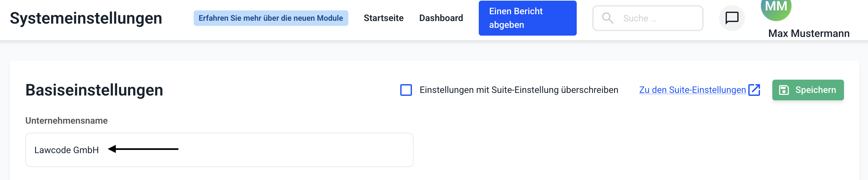Click the Systemeinstellungen page title
Viewport: 868px width, 180px height.
coord(86,18)
